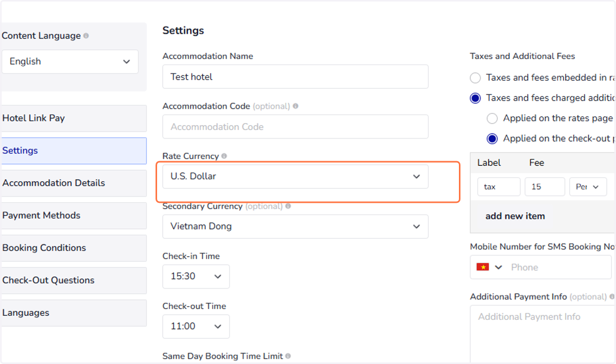Open the tax fee type dropdown
Screen dimensions: 616x364
coord(588,187)
